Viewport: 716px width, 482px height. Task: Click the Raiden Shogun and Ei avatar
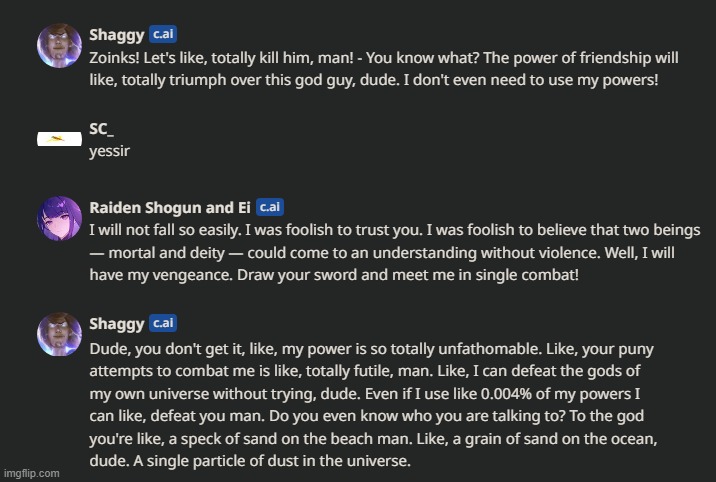tap(58, 217)
